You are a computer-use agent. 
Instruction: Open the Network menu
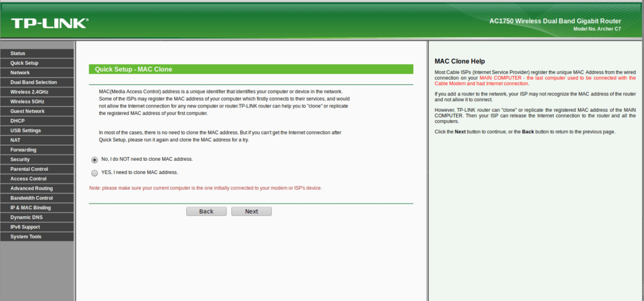[37, 73]
